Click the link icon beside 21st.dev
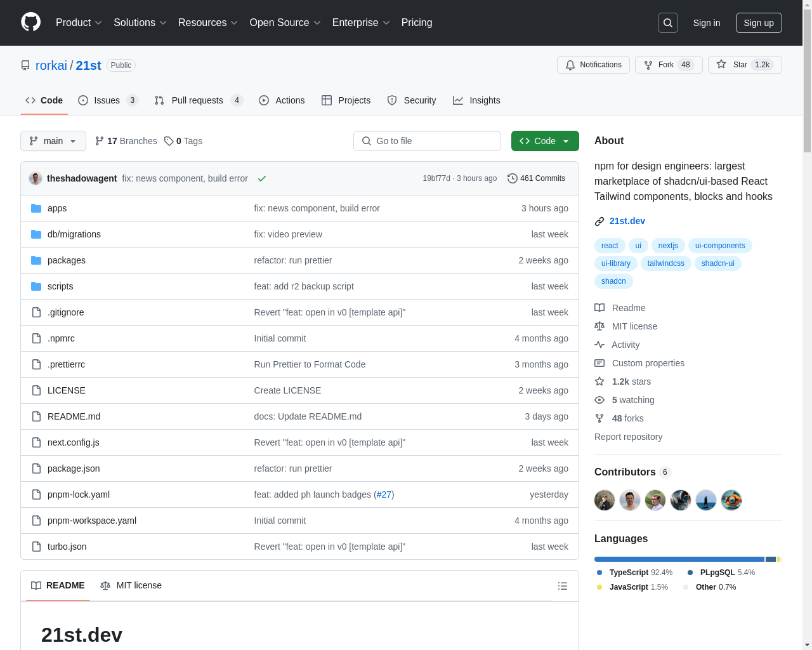The image size is (812, 650). (x=599, y=222)
